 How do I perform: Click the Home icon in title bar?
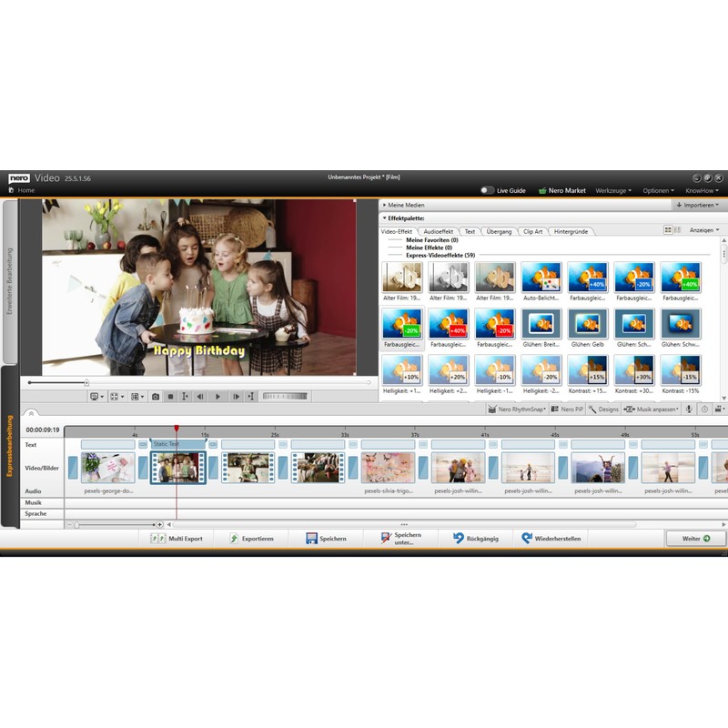[13, 190]
